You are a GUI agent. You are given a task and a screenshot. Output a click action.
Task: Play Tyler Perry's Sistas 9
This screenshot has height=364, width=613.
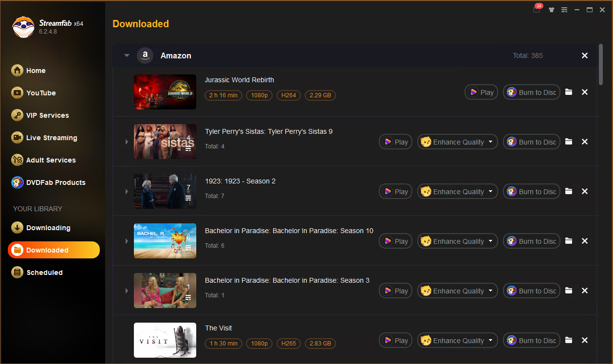click(396, 142)
